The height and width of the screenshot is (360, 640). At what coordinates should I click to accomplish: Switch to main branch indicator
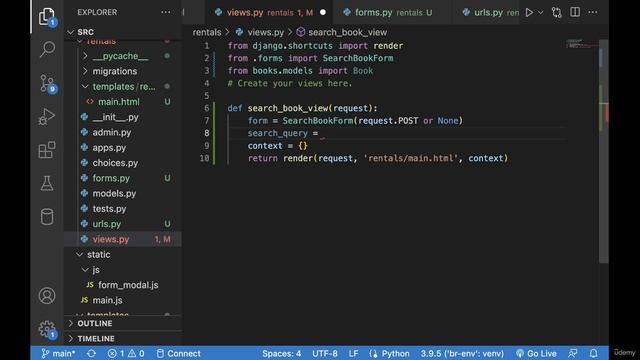pyautogui.click(x=58, y=353)
